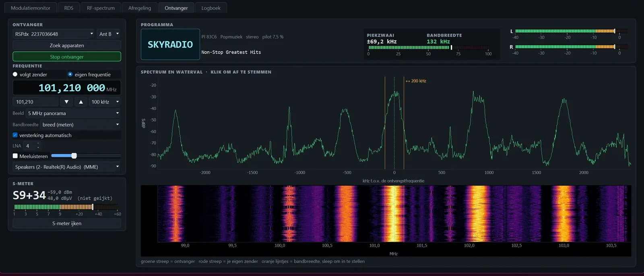Screen dimensions: 644x276
Task: Open the Logboek tab
Action: coord(211,8)
